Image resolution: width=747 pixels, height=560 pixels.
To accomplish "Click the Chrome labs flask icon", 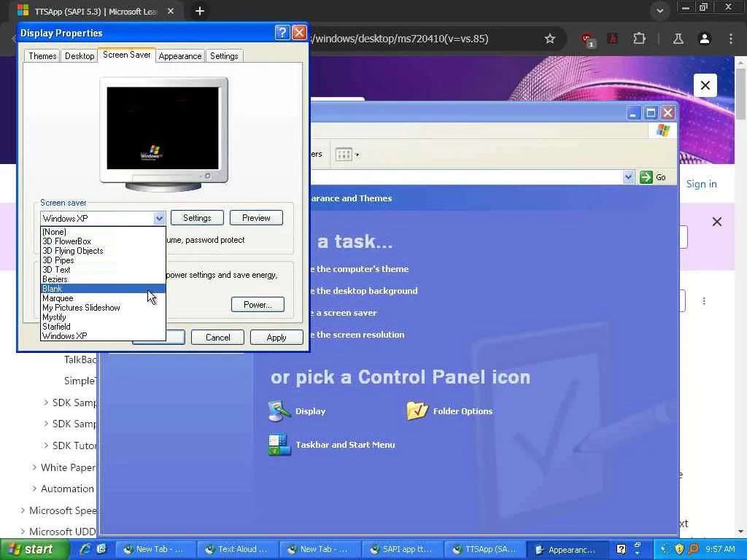I will pyautogui.click(x=678, y=39).
